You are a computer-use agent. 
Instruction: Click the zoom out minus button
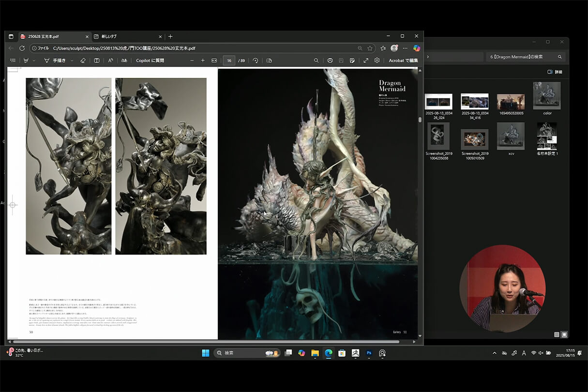click(x=192, y=60)
